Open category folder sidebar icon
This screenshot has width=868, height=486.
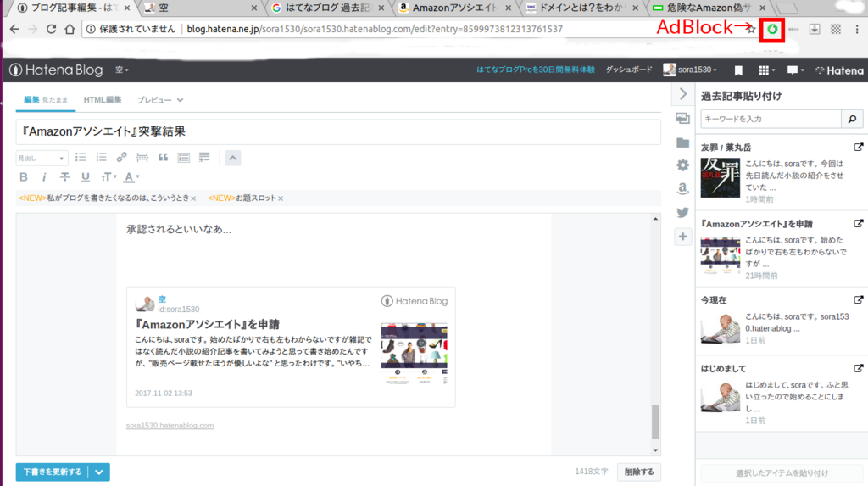click(x=682, y=142)
